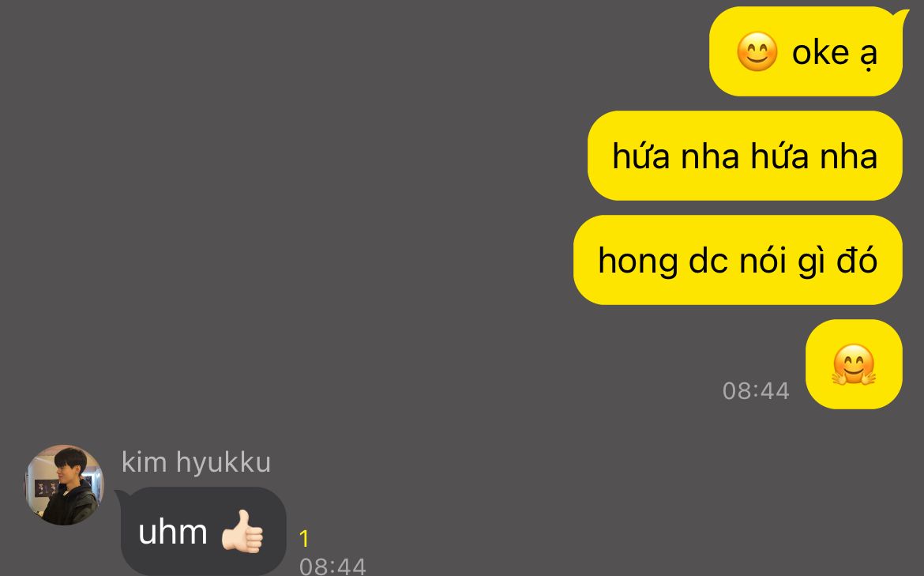Viewport: 924px width, 576px height.
Task: Select the "hong dc nói gì đó" message
Action: (x=738, y=260)
